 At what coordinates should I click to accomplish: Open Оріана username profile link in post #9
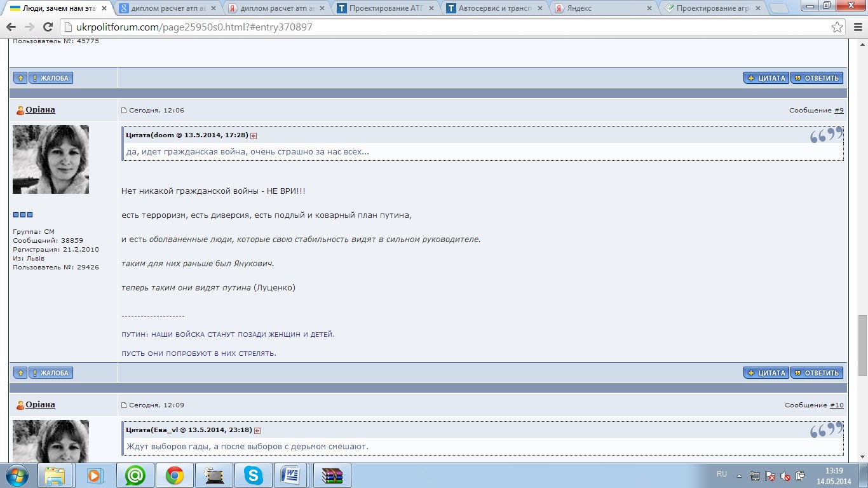[x=40, y=110]
